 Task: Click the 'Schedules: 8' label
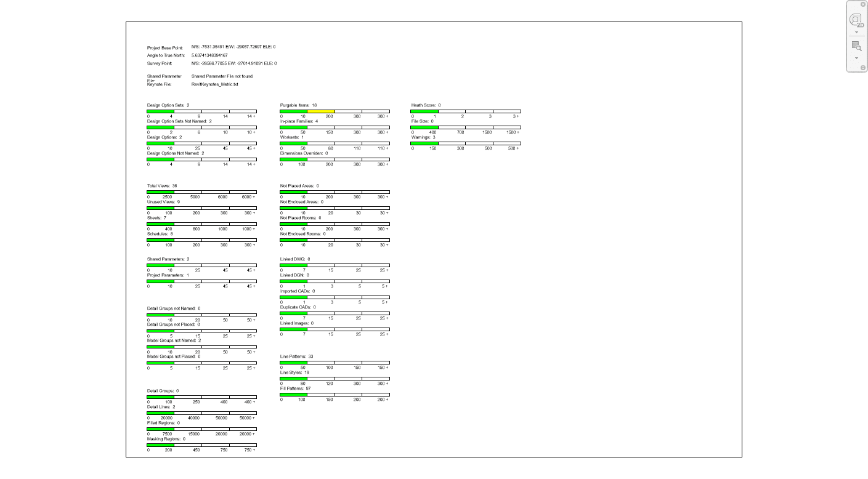(160, 233)
